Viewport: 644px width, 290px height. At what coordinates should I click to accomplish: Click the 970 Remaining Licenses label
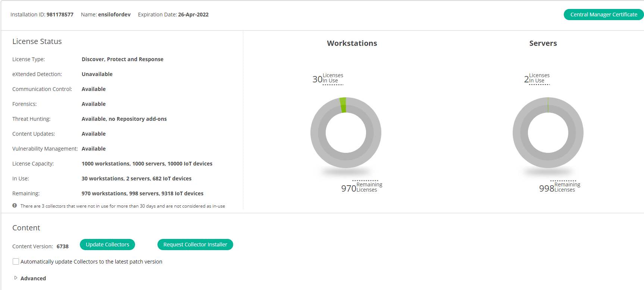pyautogui.click(x=361, y=187)
